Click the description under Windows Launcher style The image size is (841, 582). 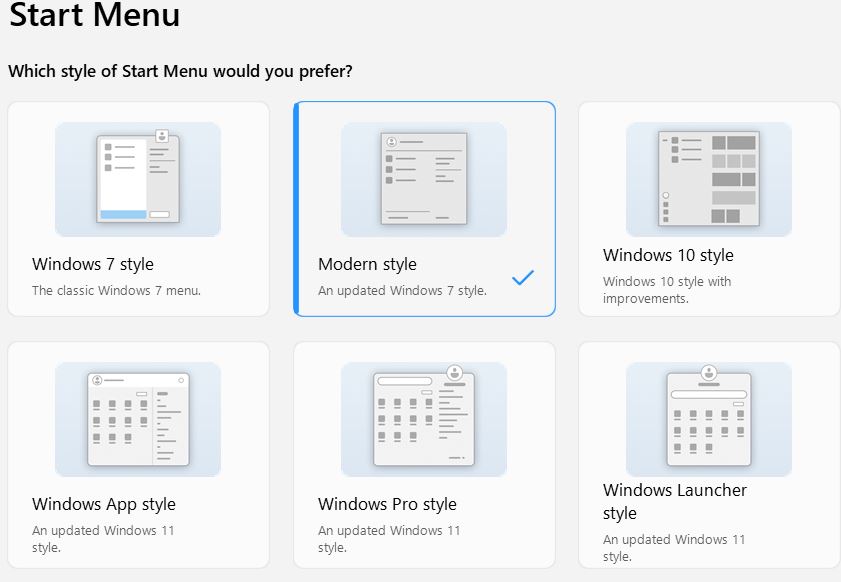tap(674, 548)
